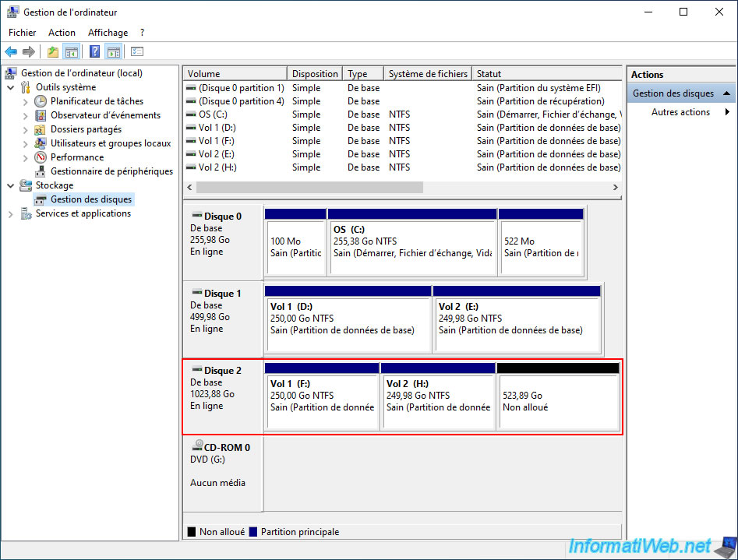The image size is (738, 560).
Task: Open Gestionnaire de périphériques in the tree
Action: (x=111, y=171)
